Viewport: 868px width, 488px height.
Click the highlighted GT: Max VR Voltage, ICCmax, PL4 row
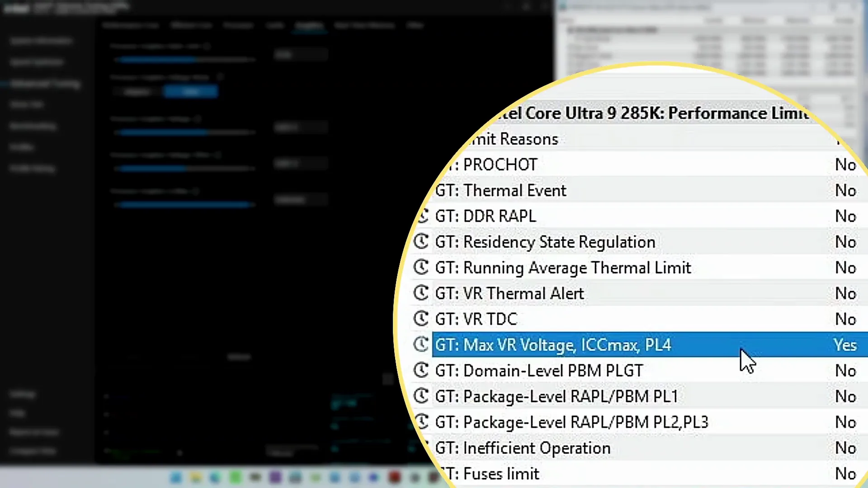coord(650,345)
